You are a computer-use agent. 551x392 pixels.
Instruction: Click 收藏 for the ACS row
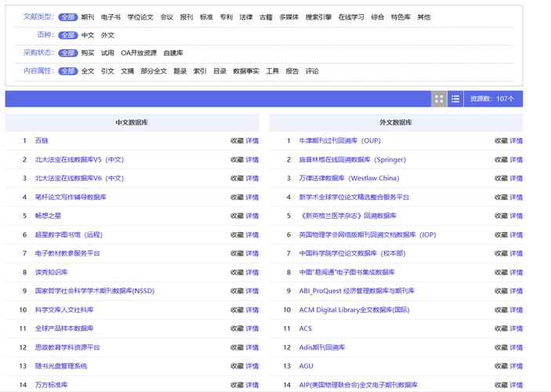501,328
